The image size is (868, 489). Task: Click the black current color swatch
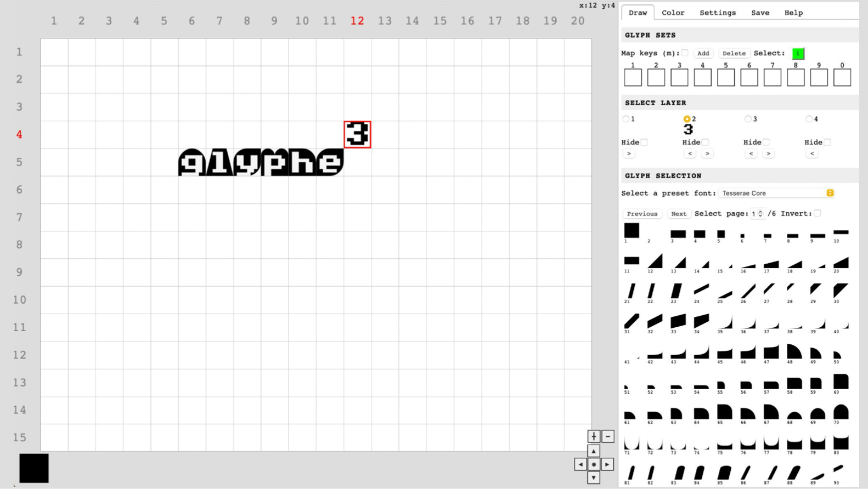pyautogui.click(x=34, y=468)
